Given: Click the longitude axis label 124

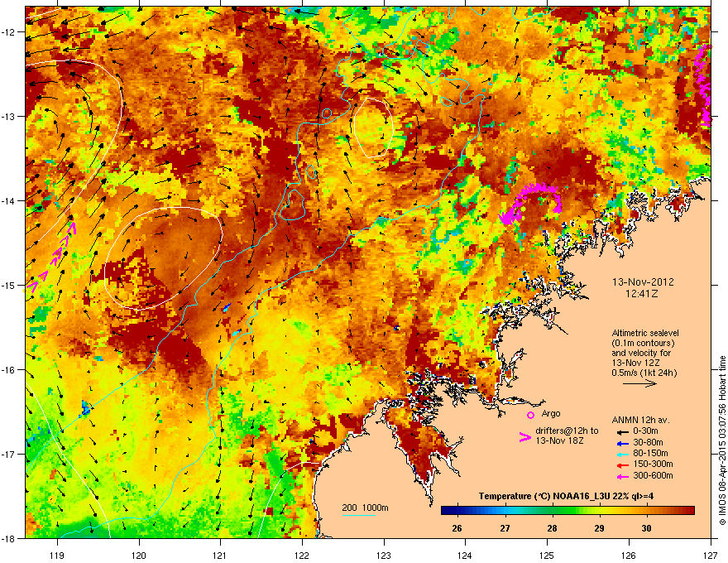Looking at the screenshot, I should [x=465, y=555].
